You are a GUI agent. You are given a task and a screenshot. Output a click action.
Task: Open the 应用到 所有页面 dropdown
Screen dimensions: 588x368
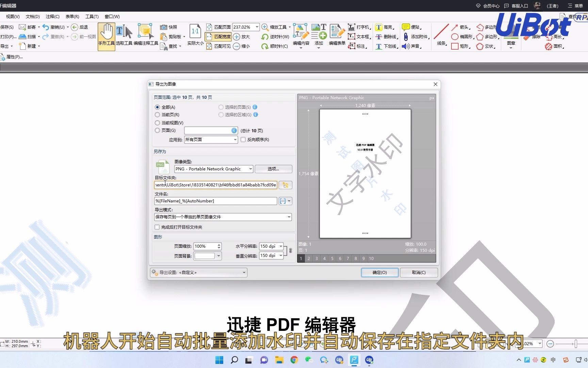point(211,139)
